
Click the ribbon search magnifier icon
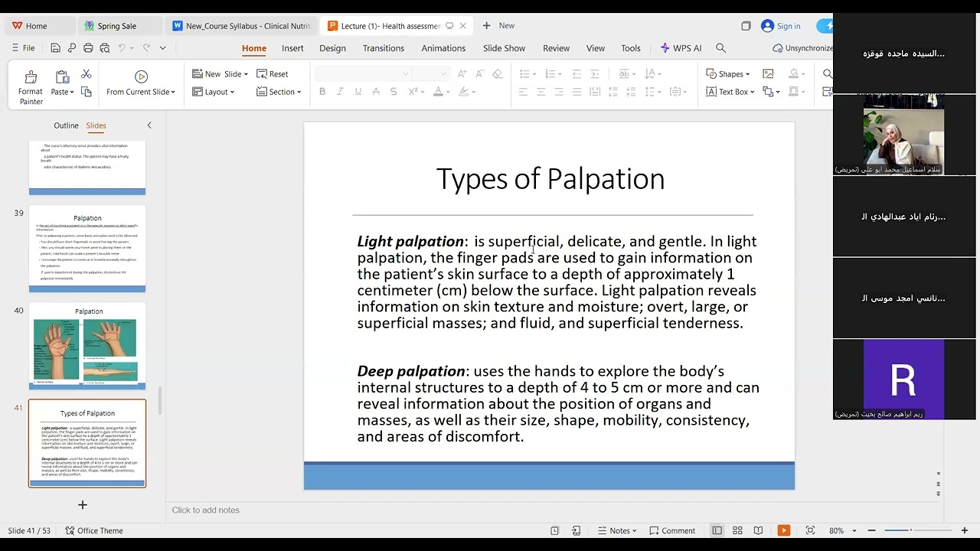[720, 47]
